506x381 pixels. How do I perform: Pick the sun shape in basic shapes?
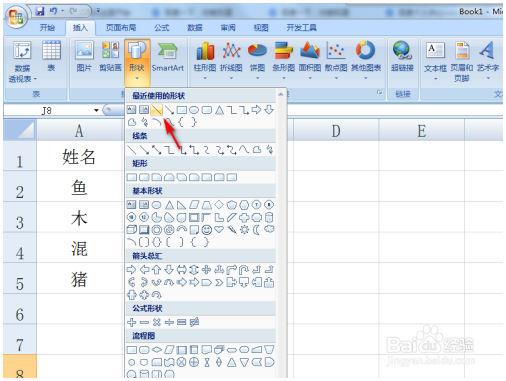tap(244, 230)
